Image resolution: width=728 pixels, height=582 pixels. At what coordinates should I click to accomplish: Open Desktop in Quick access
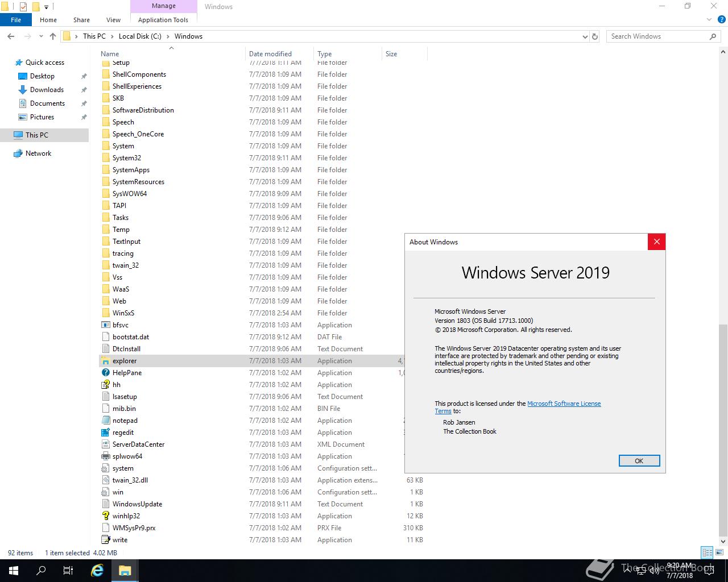pyautogui.click(x=42, y=76)
